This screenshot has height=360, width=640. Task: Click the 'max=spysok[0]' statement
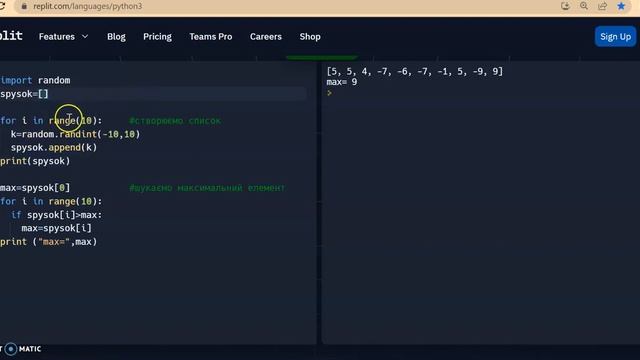(x=35, y=188)
